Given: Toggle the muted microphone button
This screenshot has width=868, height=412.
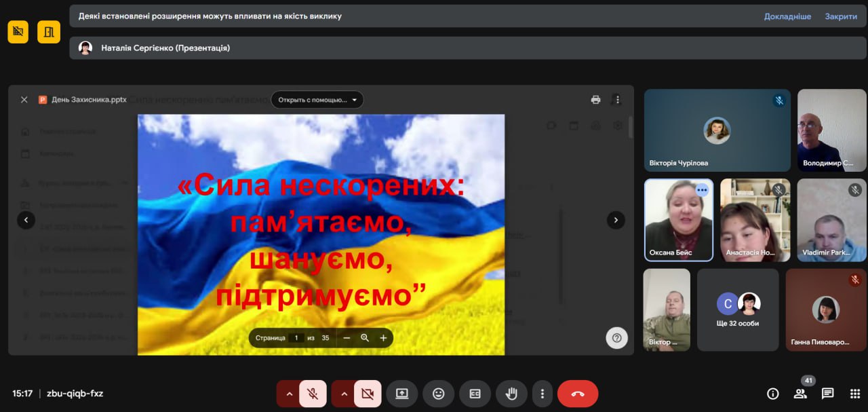Looking at the screenshot, I should coord(313,394).
